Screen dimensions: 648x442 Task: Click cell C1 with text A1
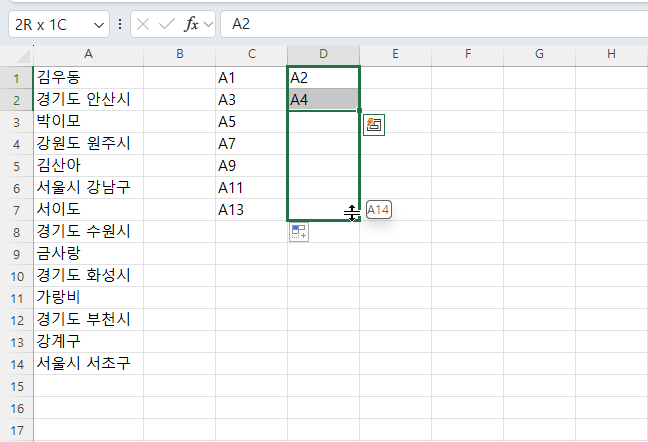252,78
